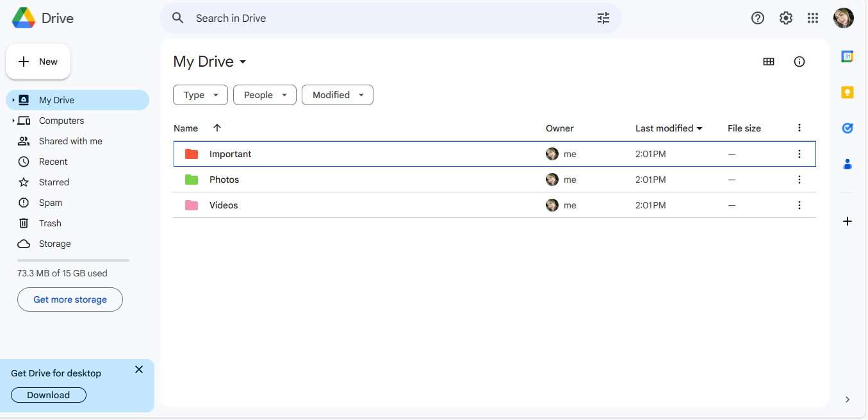Go to Shared with me
The height and width of the screenshot is (420, 868).
(x=70, y=141)
